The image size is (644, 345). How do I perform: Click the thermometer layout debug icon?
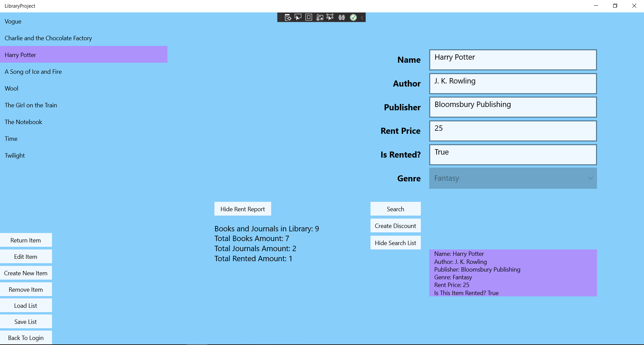(320, 17)
